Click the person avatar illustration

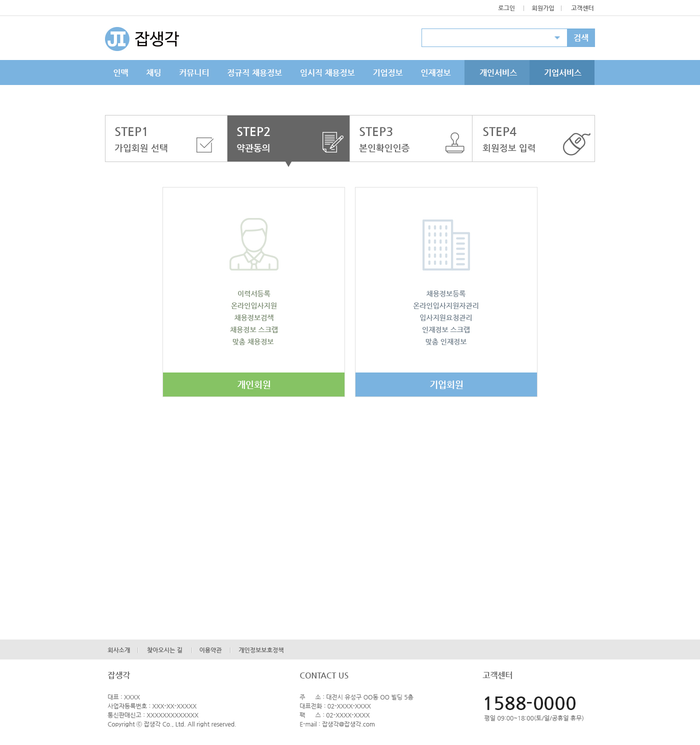click(254, 244)
